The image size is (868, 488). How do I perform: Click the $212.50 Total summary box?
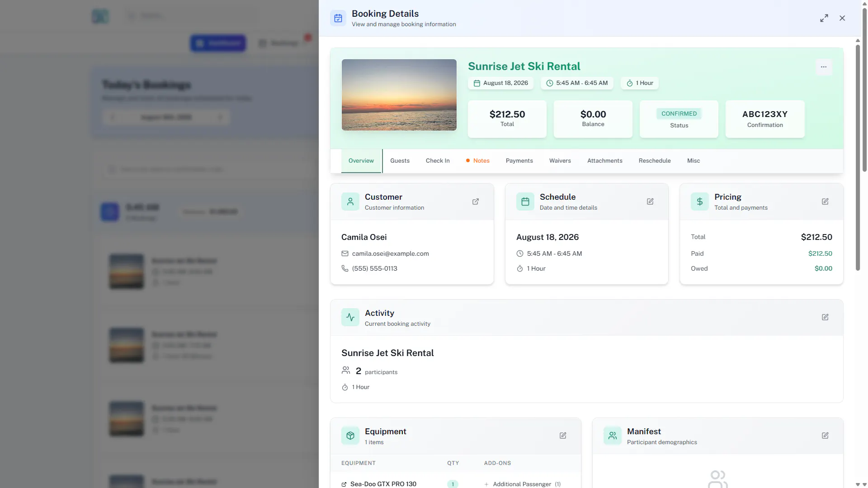click(507, 119)
